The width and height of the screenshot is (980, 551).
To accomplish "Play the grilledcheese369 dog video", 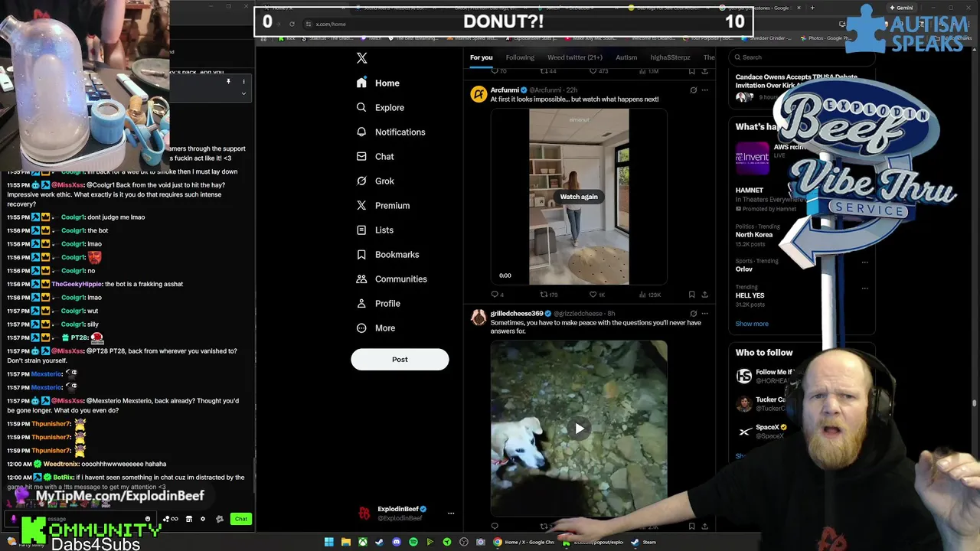I will pos(579,429).
